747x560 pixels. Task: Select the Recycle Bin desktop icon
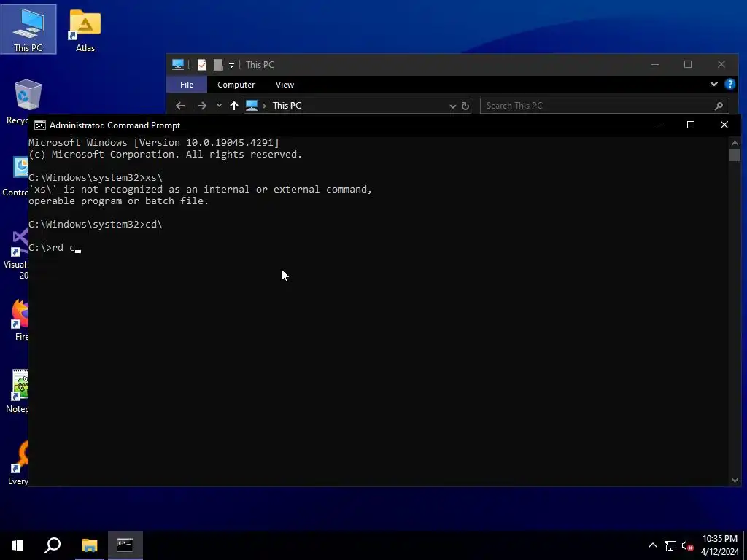click(x=19, y=102)
